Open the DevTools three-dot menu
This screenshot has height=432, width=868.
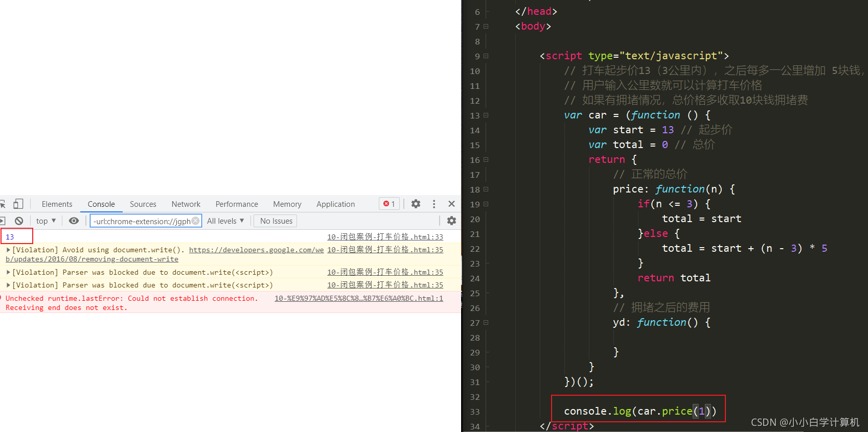coord(434,204)
